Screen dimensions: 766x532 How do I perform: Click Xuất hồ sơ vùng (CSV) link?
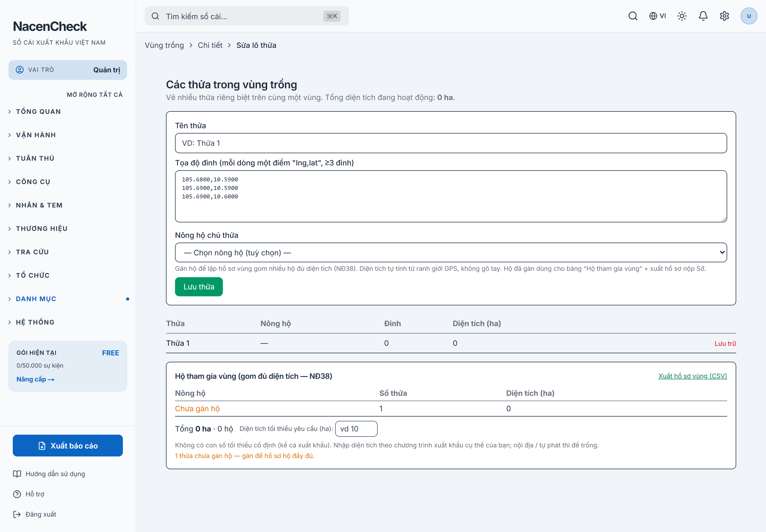tap(693, 376)
